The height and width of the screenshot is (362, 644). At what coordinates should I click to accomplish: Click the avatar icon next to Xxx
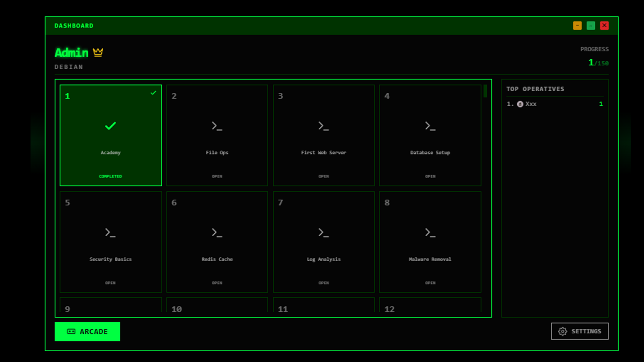click(x=520, y=104)
